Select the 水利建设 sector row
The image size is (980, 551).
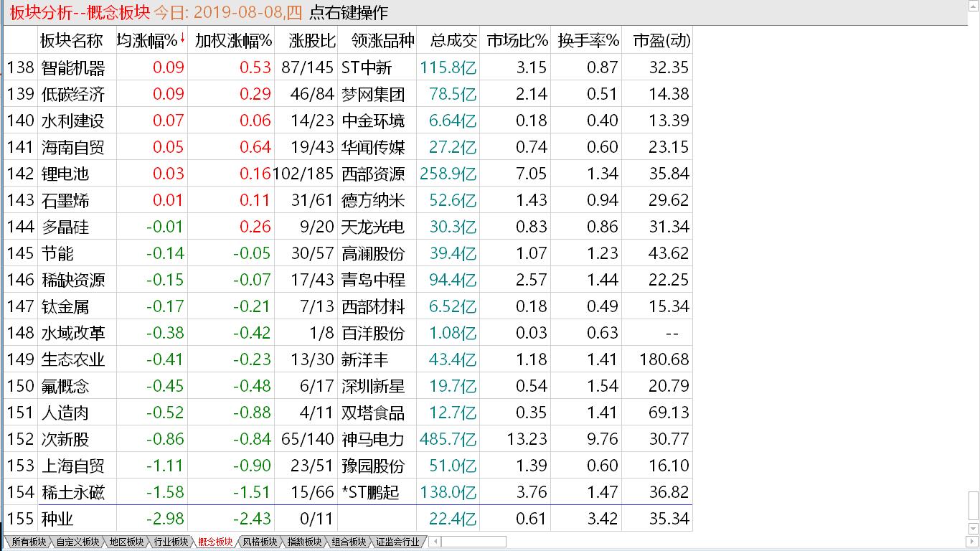point(348,121)
